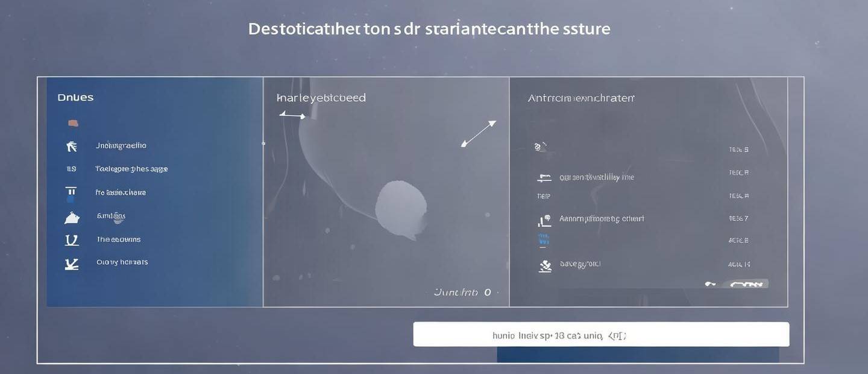Click the icon beside 'qa sentivadilley ime'

(x=544, y=178)
